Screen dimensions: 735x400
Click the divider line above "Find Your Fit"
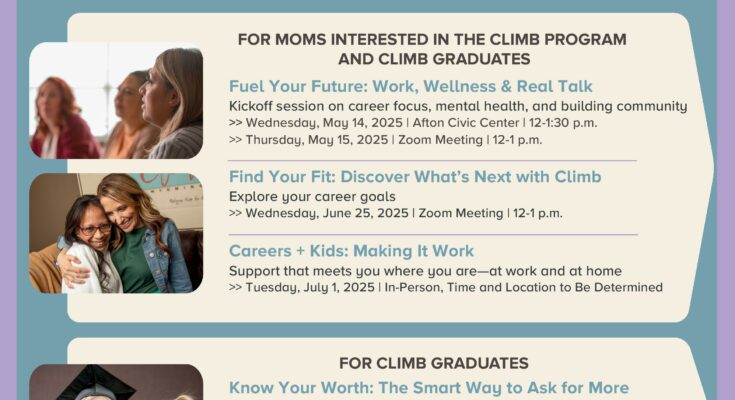click(432, 160)
